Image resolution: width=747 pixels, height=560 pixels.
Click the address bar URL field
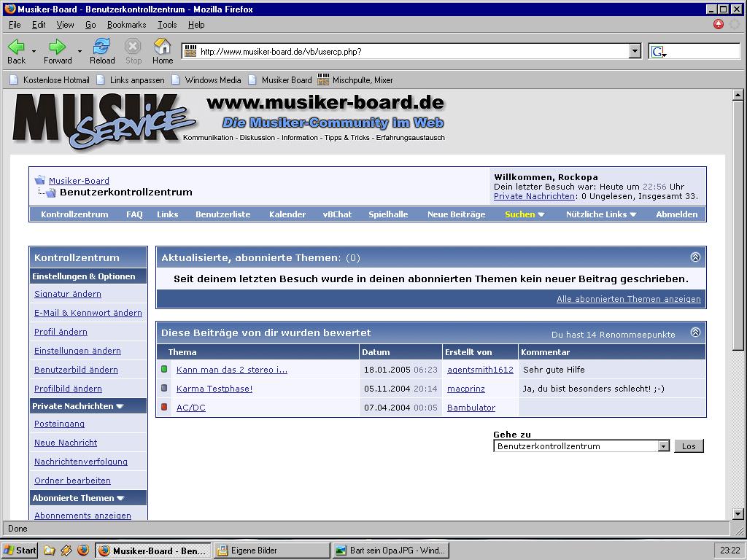pos(411,52)
